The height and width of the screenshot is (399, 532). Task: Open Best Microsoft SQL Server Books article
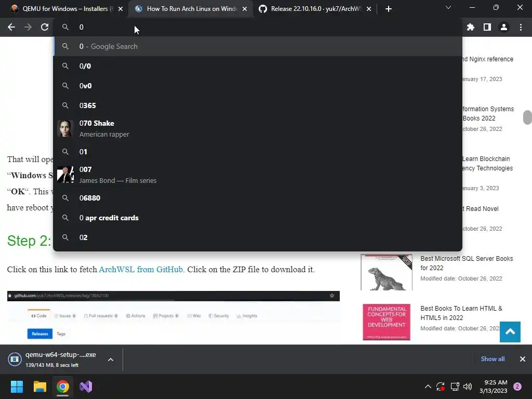(x=467, y=263)
